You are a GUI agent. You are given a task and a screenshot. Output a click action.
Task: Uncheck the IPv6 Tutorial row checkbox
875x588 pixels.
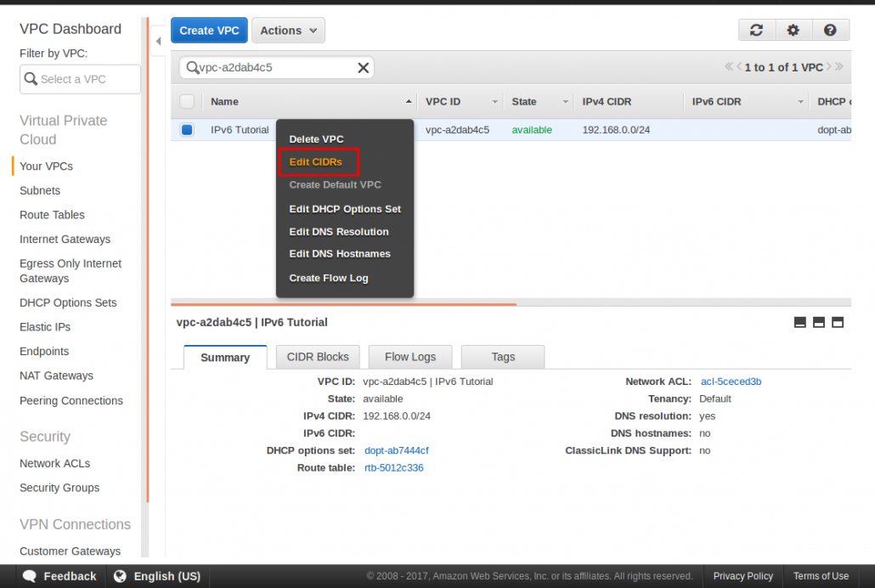click(x=187, y=129)
